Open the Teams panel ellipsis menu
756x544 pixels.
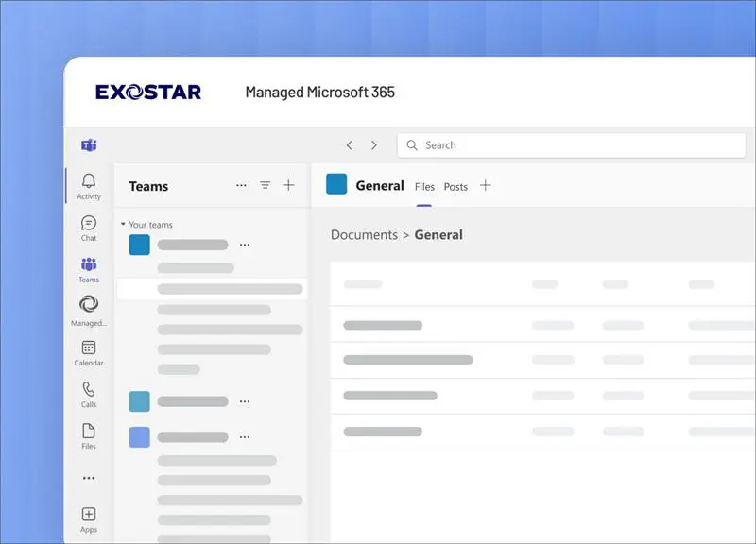click(241, 185)
